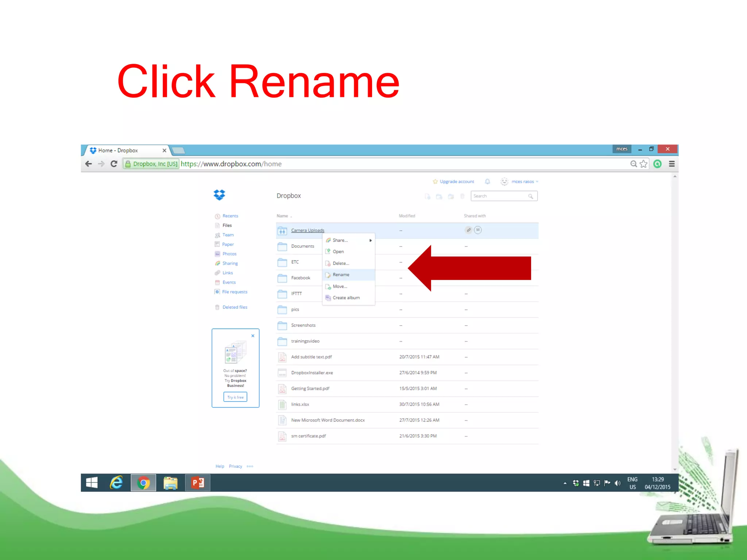Open Recents in sidebar
Screen dimensions: 747x560
point(230,216)
